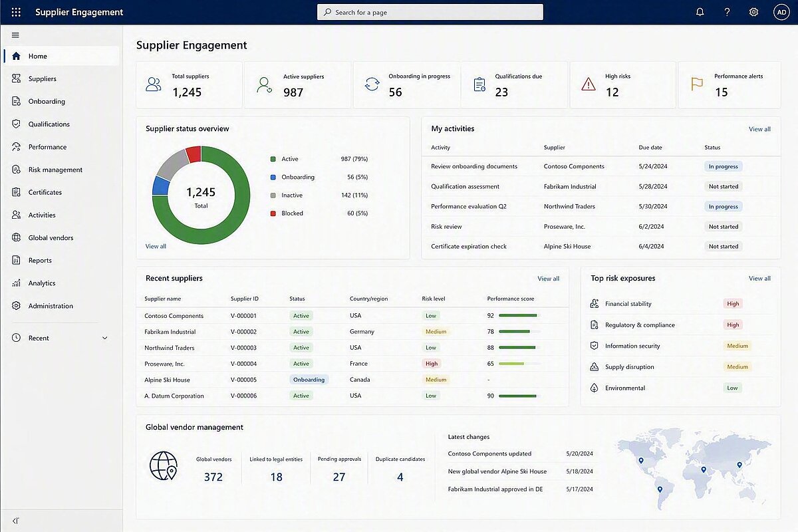Screen dimensions: 798x532
Task: Click the notifications bell icon
Action: tap(700, 12)
